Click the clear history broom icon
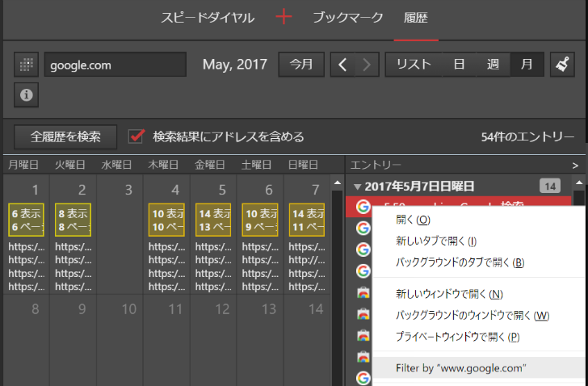This screenshot has width=588, height=386. click(562, 65)
